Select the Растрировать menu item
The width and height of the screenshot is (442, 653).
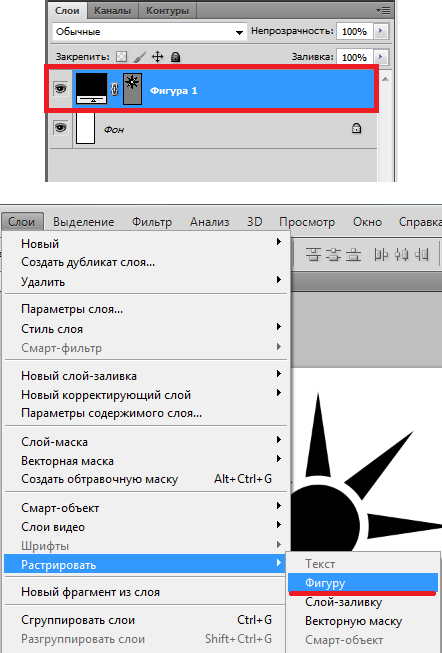coord(145,565)
